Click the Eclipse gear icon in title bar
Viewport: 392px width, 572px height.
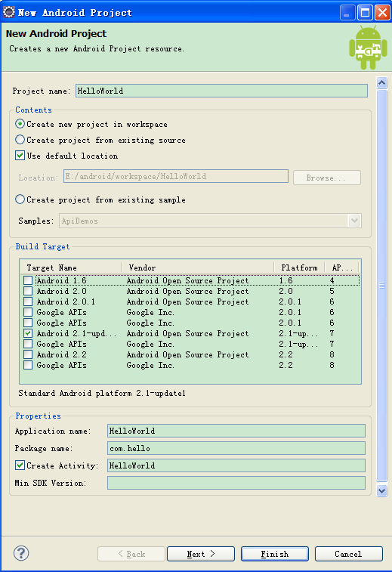click(x=9, y=12)
